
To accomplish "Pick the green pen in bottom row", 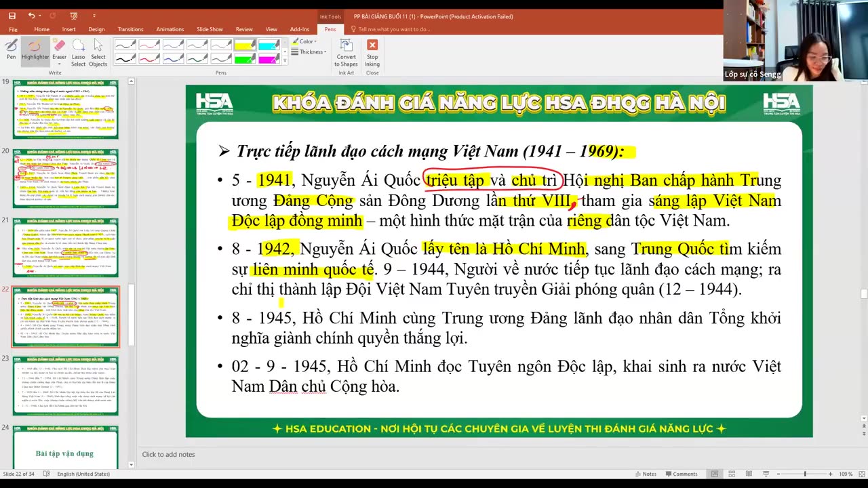I will [x=197, y=58].
